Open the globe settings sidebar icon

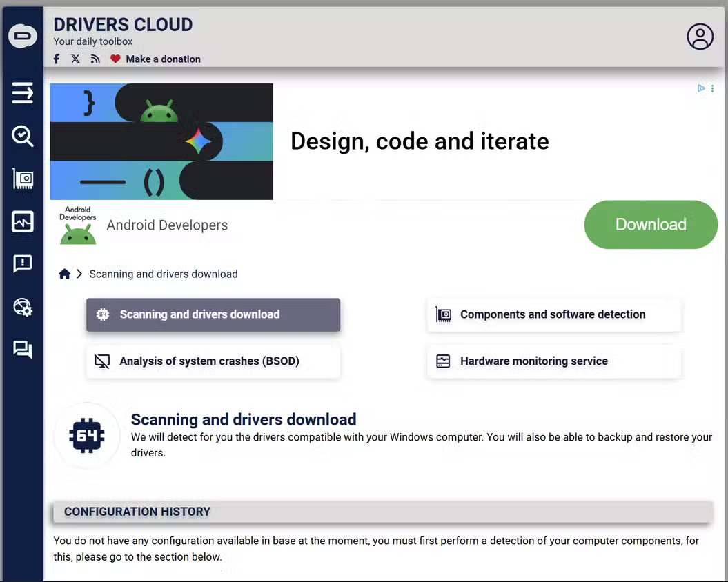(22, 307)
